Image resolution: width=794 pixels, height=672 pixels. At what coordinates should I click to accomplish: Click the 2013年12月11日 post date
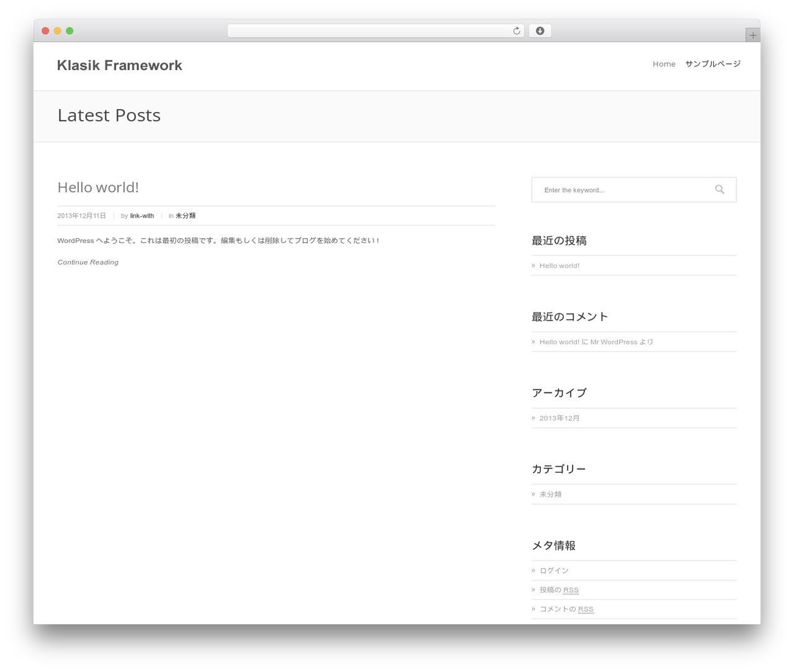click(82, 216)
